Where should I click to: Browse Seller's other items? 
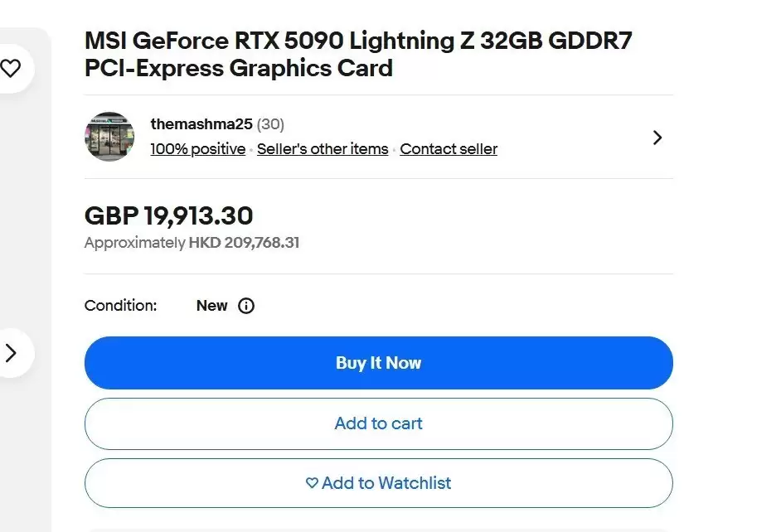coord(323,149)
